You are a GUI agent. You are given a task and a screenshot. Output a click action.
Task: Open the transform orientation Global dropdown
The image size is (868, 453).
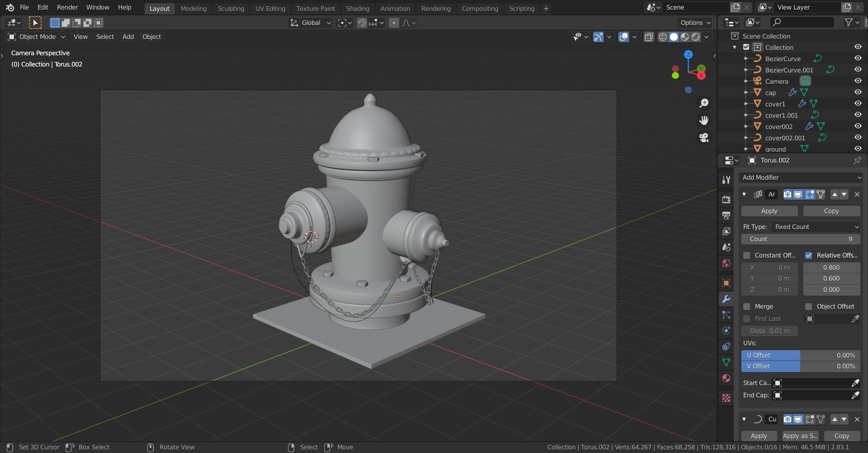pos(310,23)
